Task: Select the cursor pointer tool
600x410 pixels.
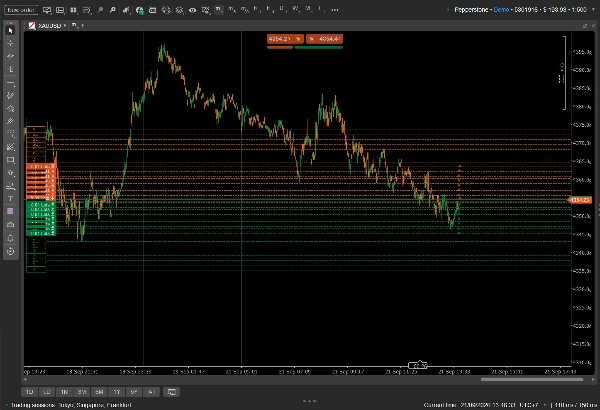Action: coord(11,30)
